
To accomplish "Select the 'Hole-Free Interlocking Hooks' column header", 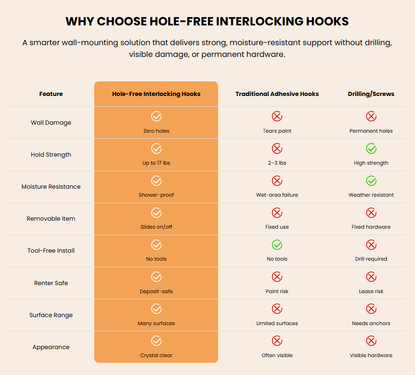I will pos(156,94).
